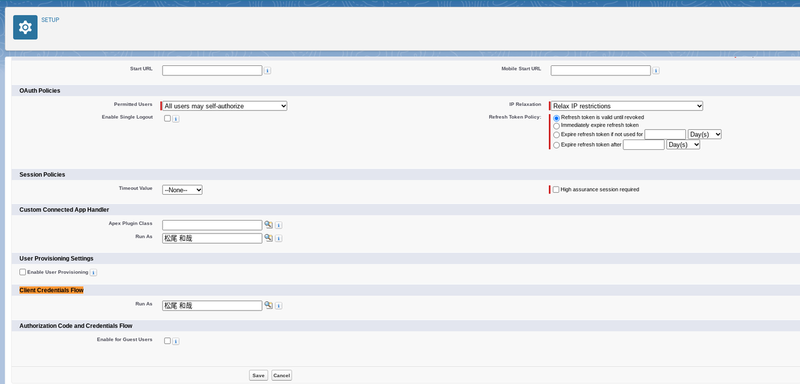800x384 pixels.
Task: Open info icon for Apex Plugin Class
Action: tap(279, 225)
